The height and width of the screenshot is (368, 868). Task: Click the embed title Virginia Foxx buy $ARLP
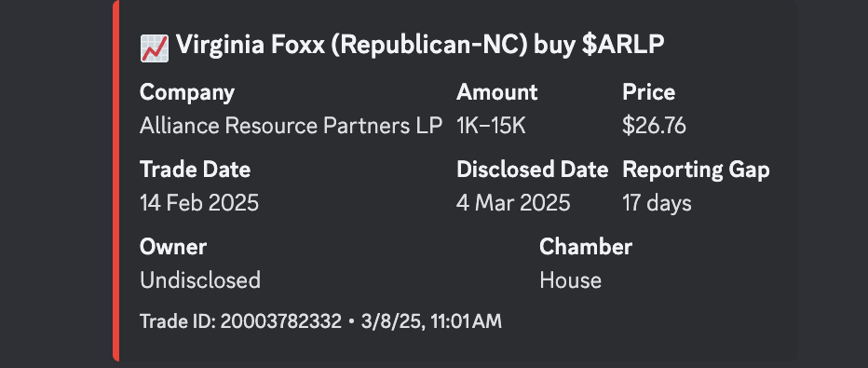(x=420, y=46)
